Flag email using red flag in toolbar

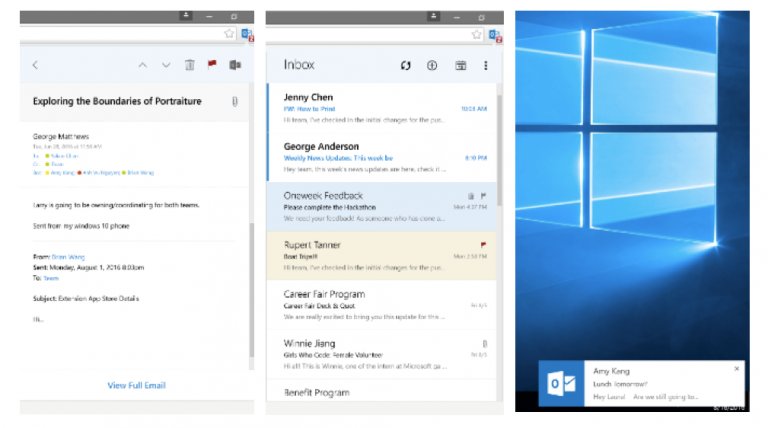coord(212,64)
